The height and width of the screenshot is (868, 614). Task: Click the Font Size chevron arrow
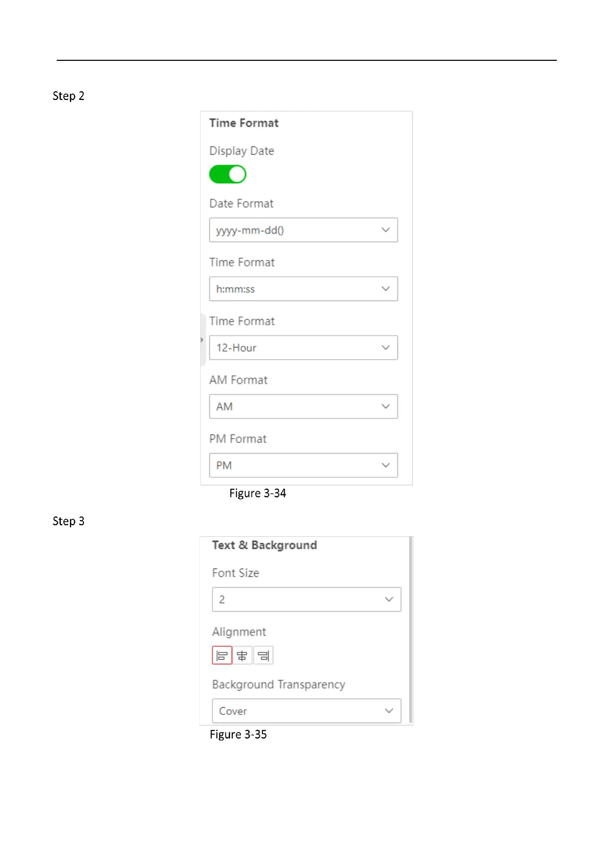coord(389,599)
